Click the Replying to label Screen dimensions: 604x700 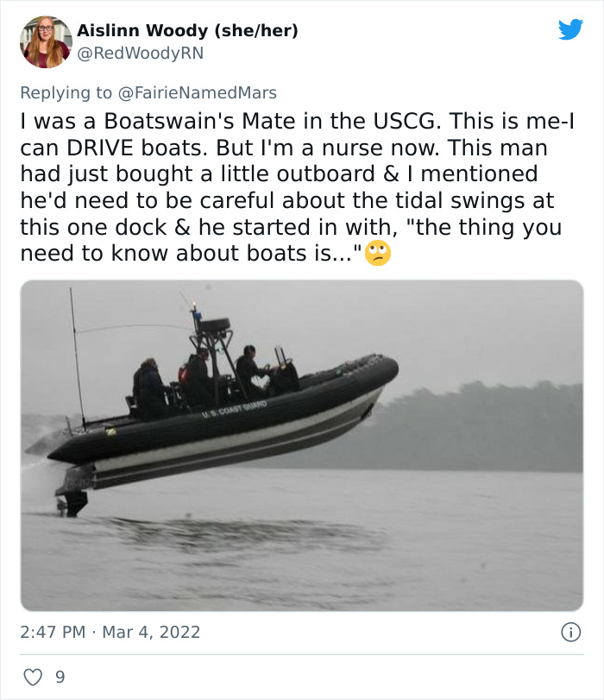coord(66,93)
